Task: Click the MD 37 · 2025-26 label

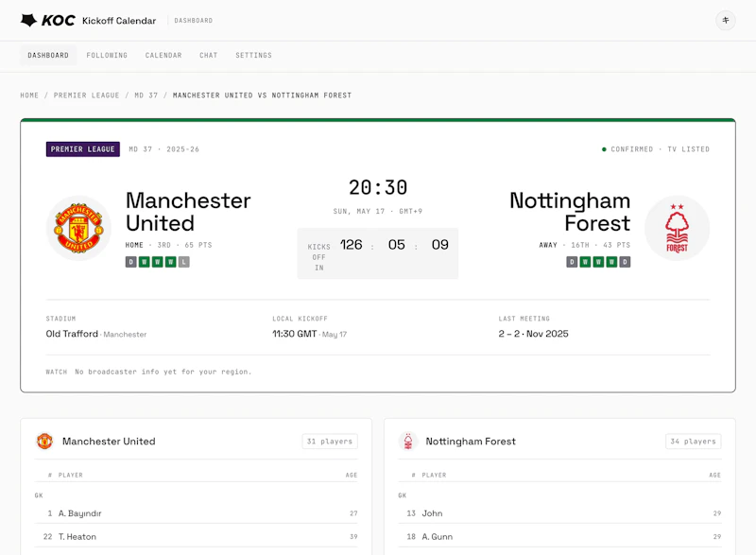Action: click(x=163, y=149)
